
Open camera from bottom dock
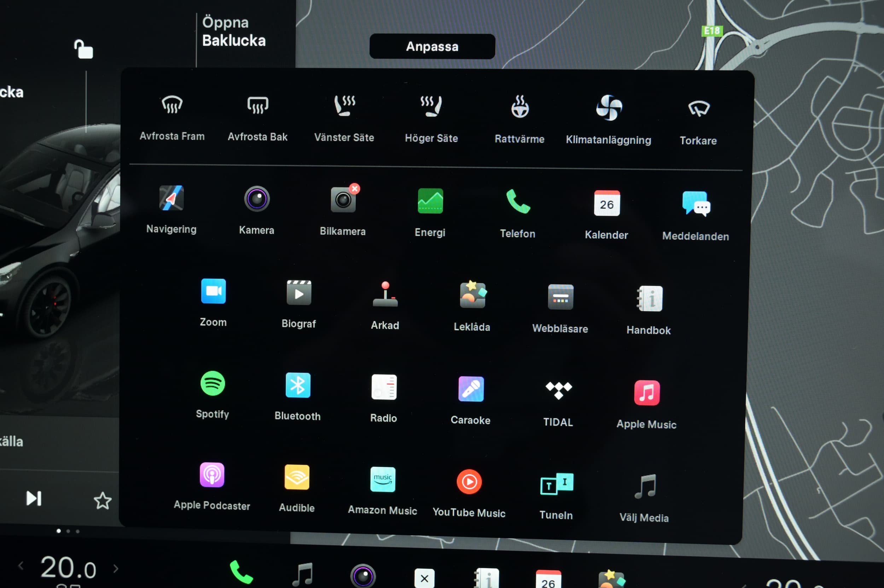tap(363, 576)
